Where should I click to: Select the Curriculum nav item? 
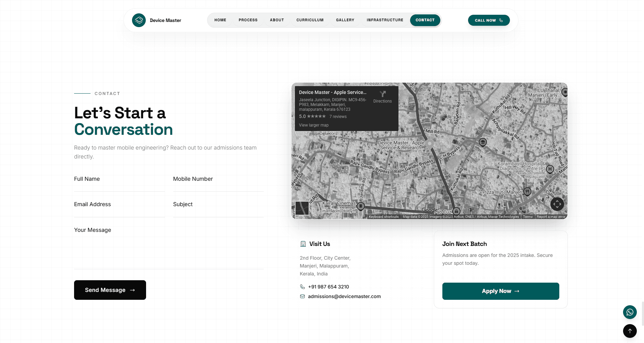pyautogui.click(x=310, y=20)
